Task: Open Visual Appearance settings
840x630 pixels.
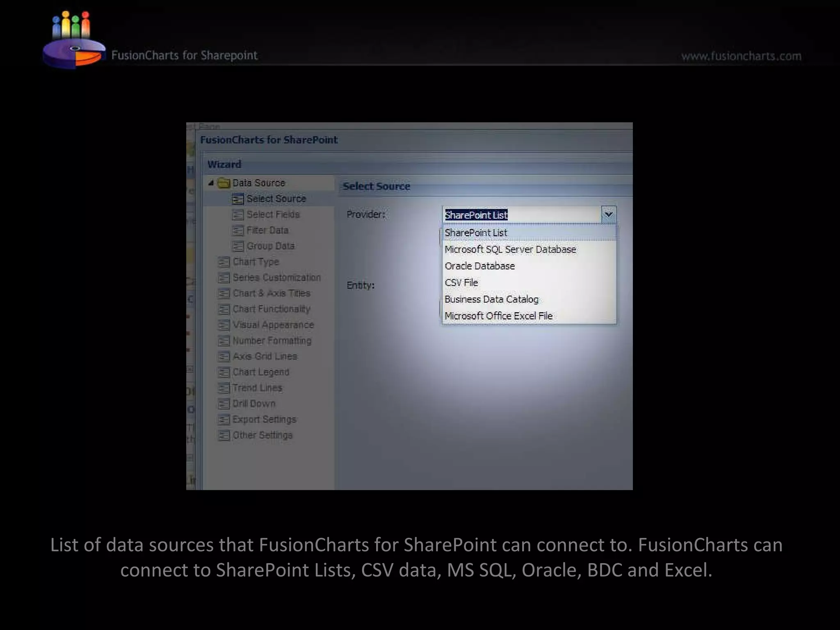Action: coord(273,325)
